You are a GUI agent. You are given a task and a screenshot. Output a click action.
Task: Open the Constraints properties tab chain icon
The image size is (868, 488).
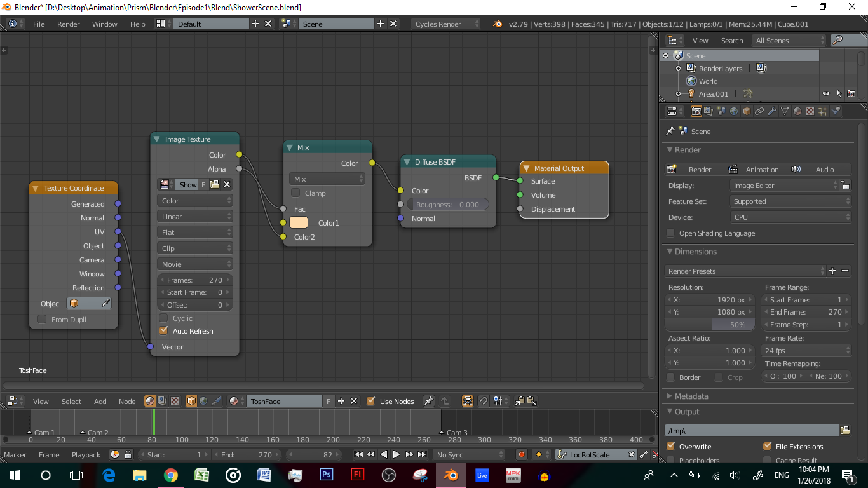[x=759, y=111]
